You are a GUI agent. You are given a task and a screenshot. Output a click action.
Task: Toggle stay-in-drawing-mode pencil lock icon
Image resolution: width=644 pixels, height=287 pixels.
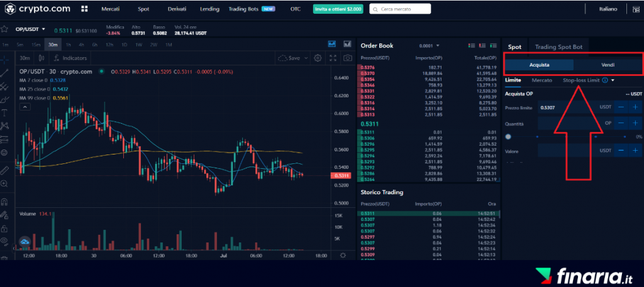point(4,214)
